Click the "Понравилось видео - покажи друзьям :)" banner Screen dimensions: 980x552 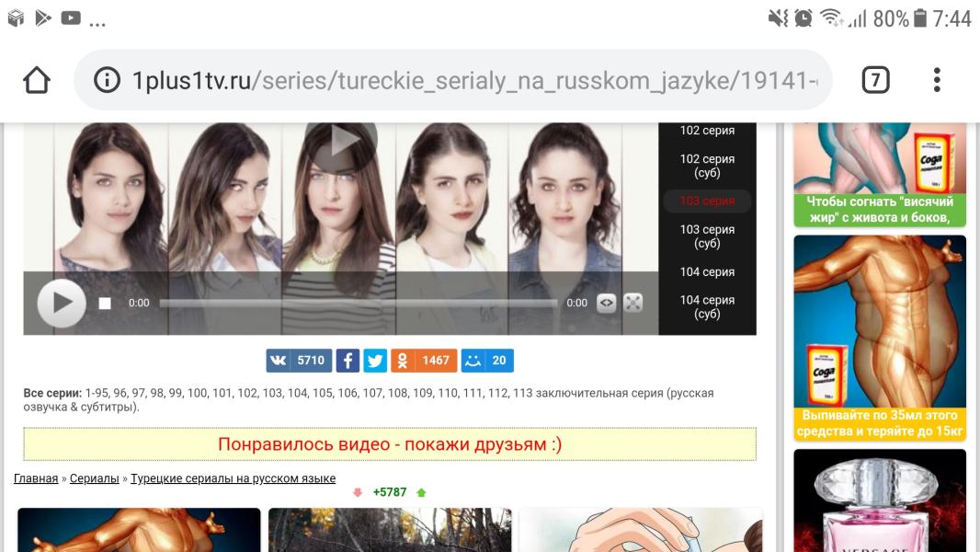pos(390,444)
